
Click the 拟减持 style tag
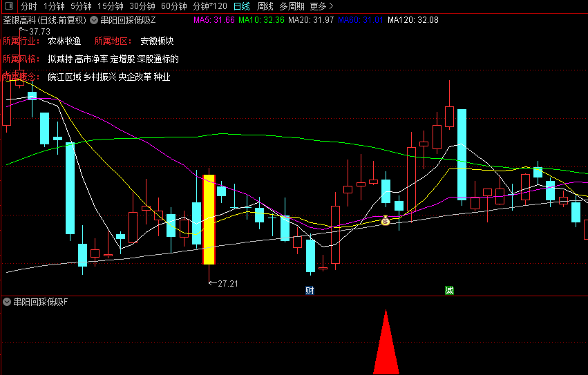coord(60,59)
